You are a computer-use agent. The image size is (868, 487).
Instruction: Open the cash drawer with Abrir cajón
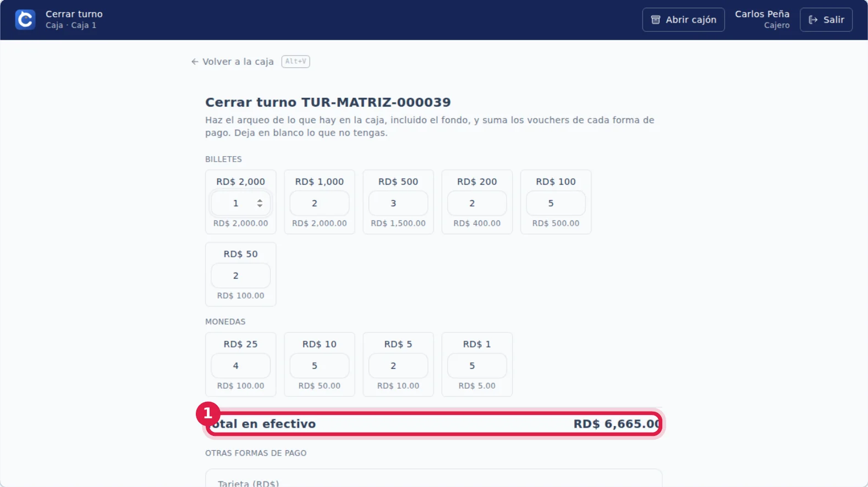pyautogui.click(x=683, y=20)
